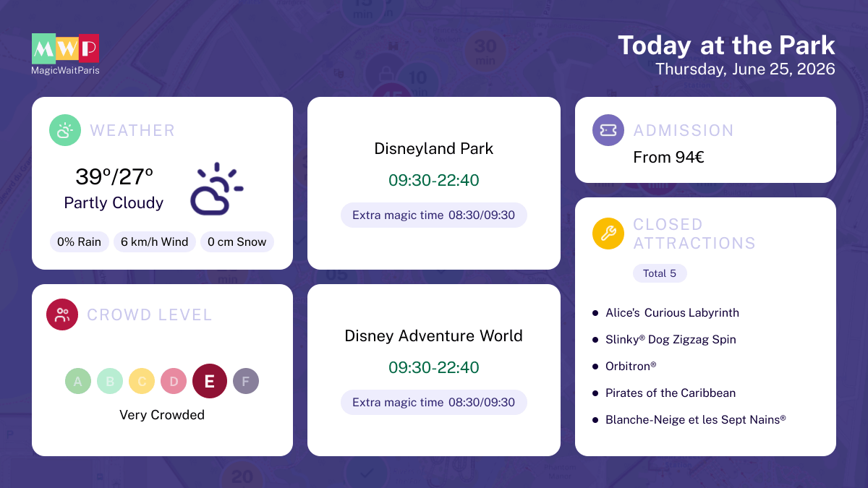Click the ADMISSION card heading
868x488 pixels.
684,131
